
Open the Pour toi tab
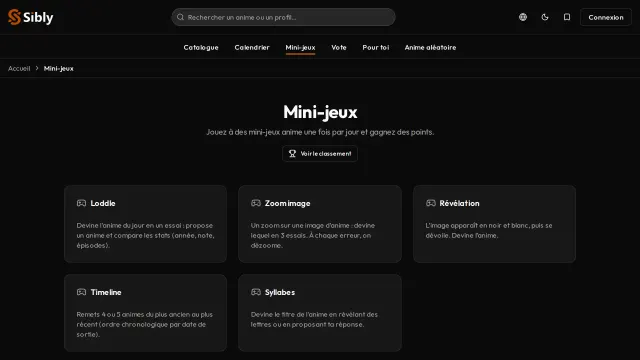(376, 47)
